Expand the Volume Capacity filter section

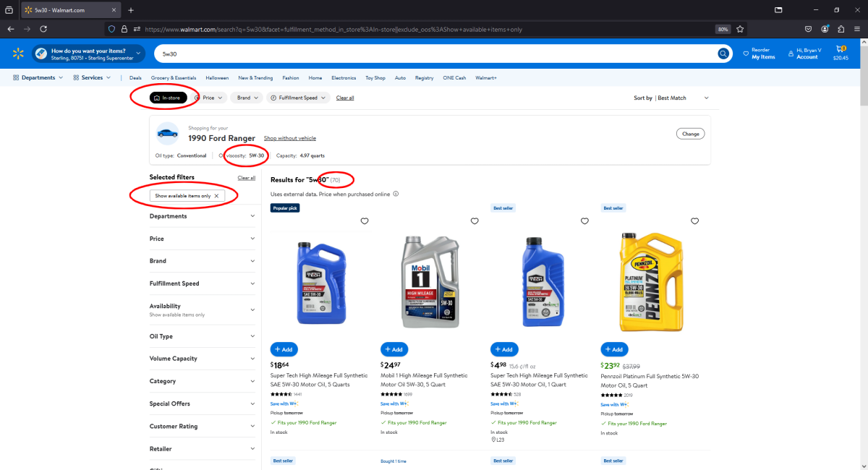[x=203, y=359]
